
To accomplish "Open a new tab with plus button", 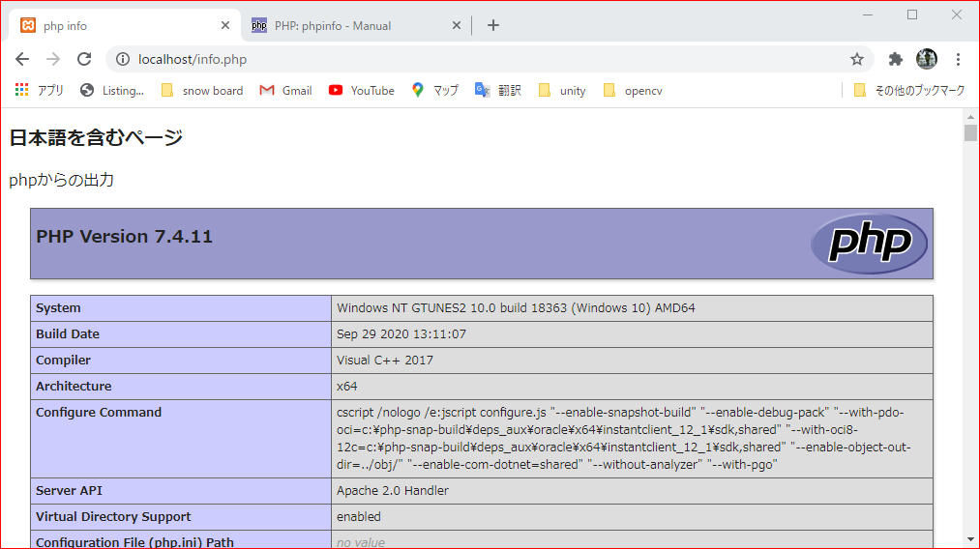I will click(x=493, y=25).
